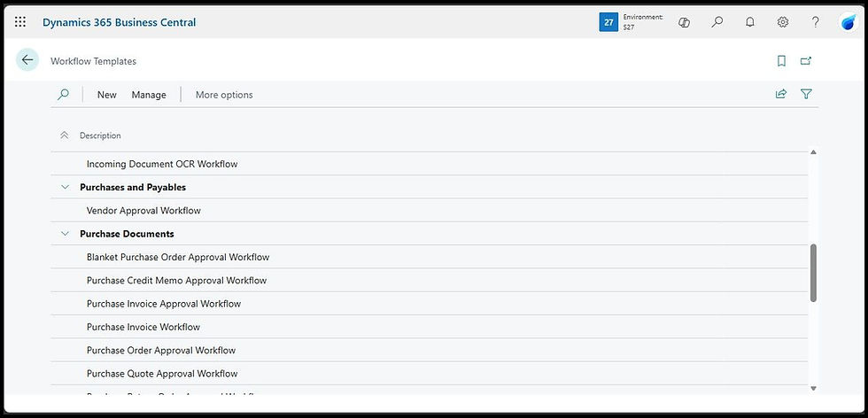Viewport: 868px width, 418px height.
Task: Click the scrollbar up arrow
Action: [813, 151]
